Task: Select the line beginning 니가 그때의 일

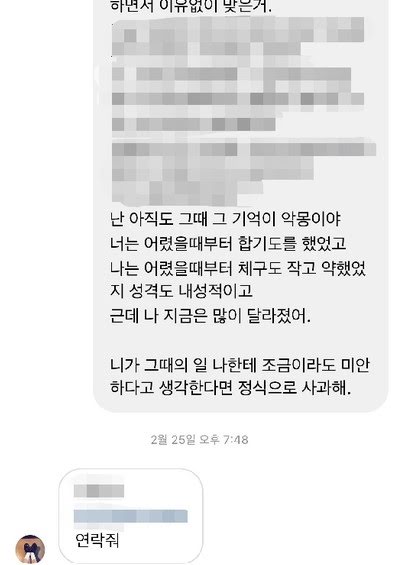Action: click(x=240, y=365)
